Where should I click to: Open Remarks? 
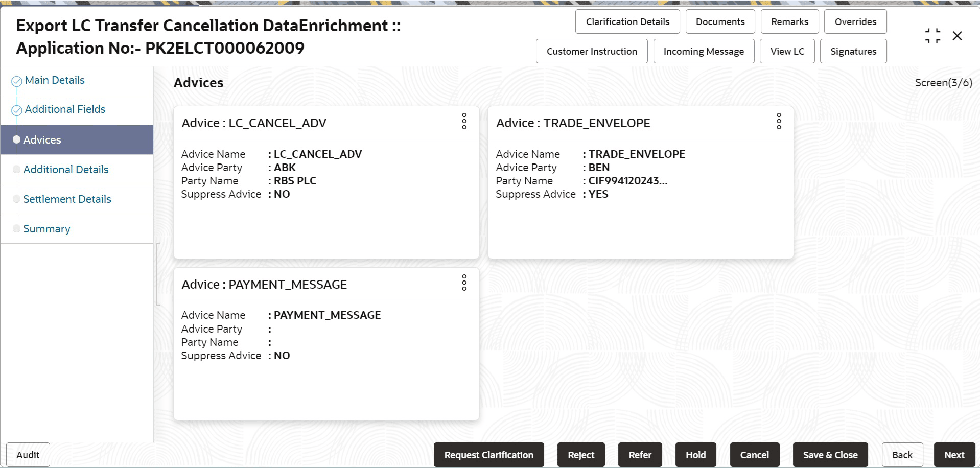click(x=789, y=22)
